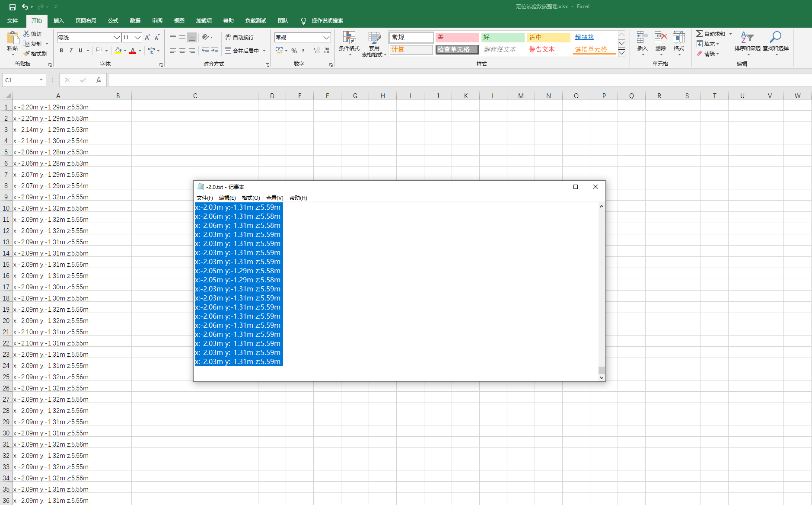812x505 pixels.
Task: Switch to the 数据 tab
Action: coord(135,20)
